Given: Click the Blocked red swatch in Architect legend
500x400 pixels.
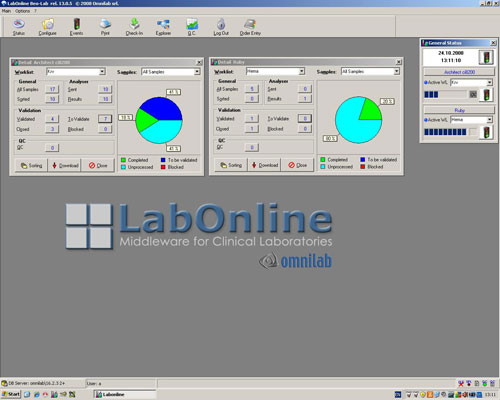Looking at the screenshot, I should [x=163, y=167].
